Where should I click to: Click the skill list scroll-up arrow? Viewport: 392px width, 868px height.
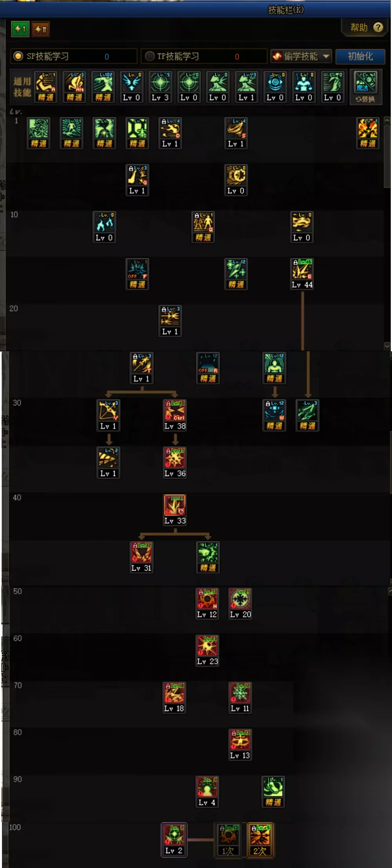(x=387, y=120)
